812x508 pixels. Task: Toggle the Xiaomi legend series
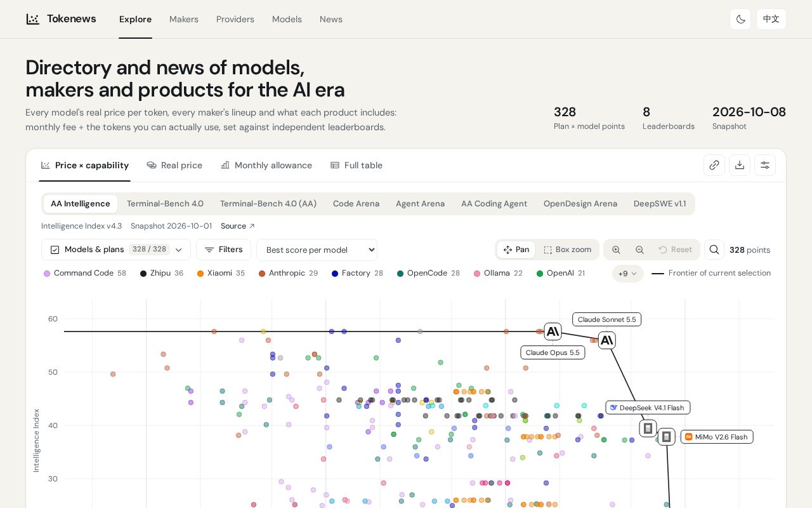click(x=221, y=273)
